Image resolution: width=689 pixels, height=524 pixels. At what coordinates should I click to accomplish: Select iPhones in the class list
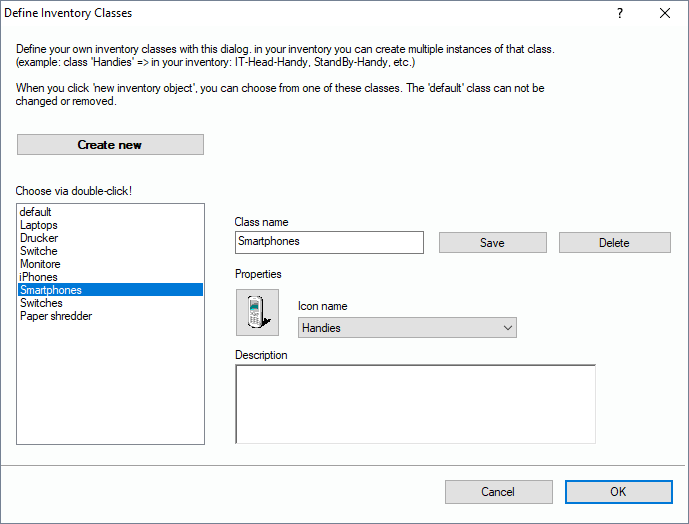coord(39,277)
